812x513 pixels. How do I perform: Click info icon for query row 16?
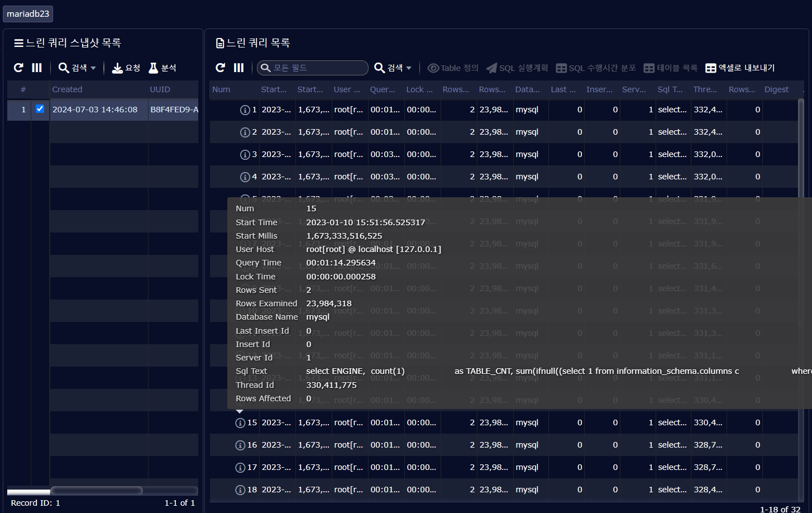tap(240, 445)
